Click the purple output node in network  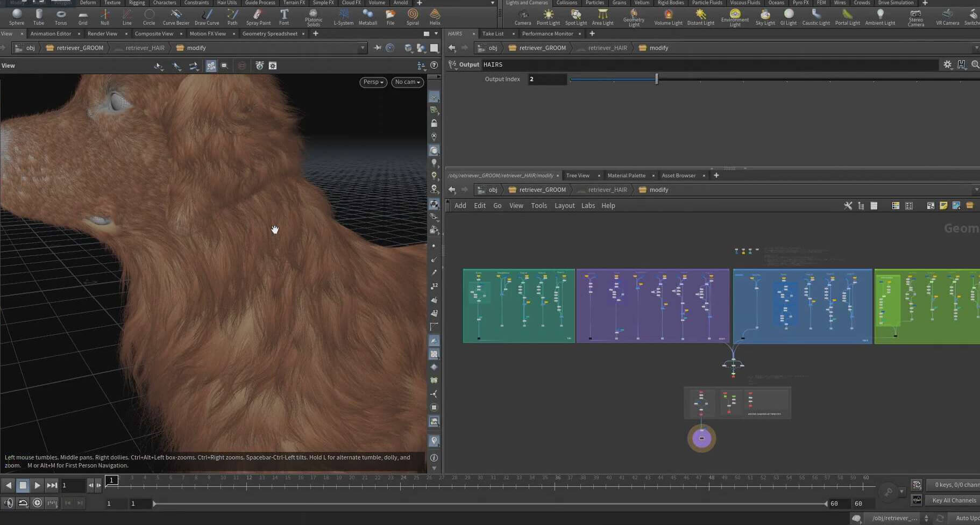[x=701, y=438]
